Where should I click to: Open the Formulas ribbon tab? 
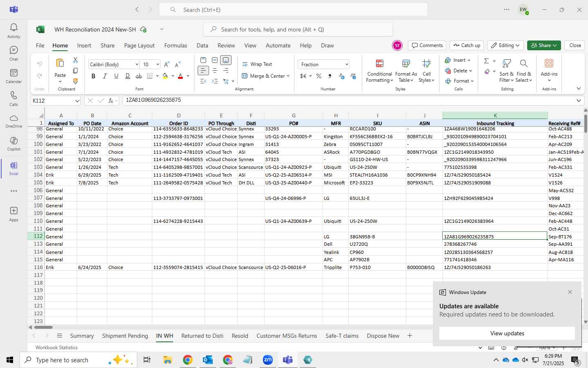click(176, 45)
